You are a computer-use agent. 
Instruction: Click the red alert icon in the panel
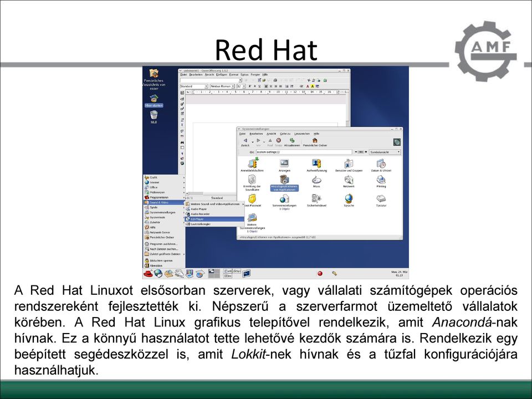coord(320,273)
